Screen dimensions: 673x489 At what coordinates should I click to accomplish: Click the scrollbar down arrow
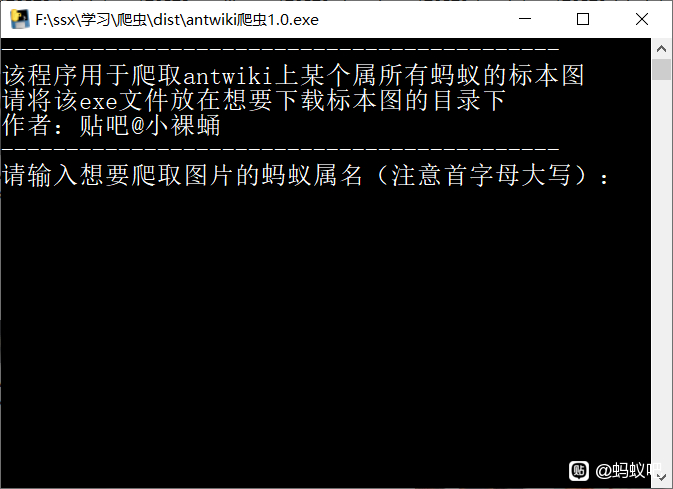pyautogui.click(x=661, y=477)
